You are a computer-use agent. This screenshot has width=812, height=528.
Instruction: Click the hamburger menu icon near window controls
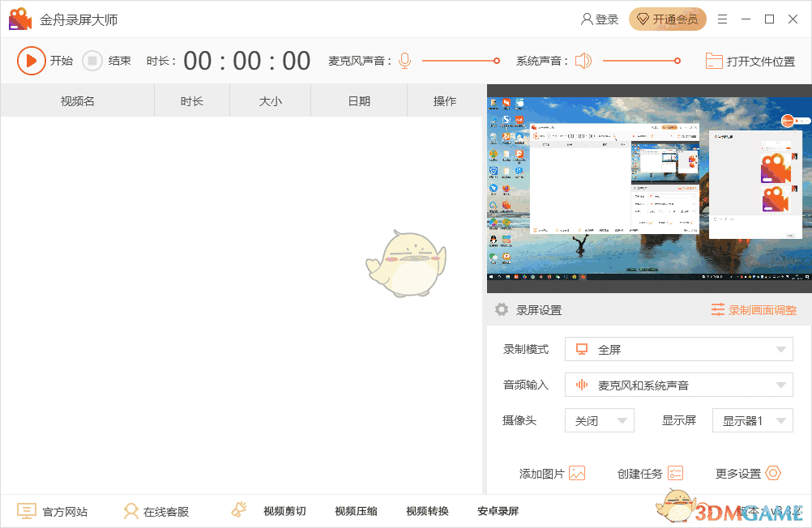722,19
